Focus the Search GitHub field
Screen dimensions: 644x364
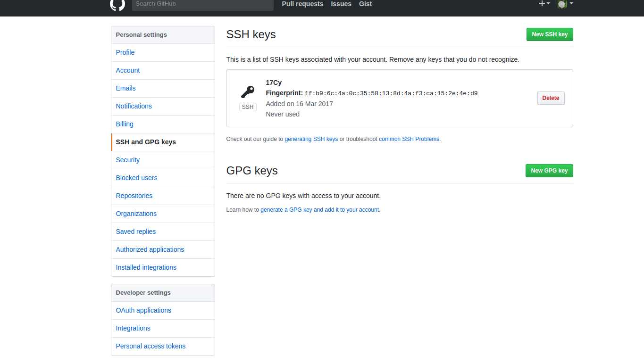pos(203,4)
